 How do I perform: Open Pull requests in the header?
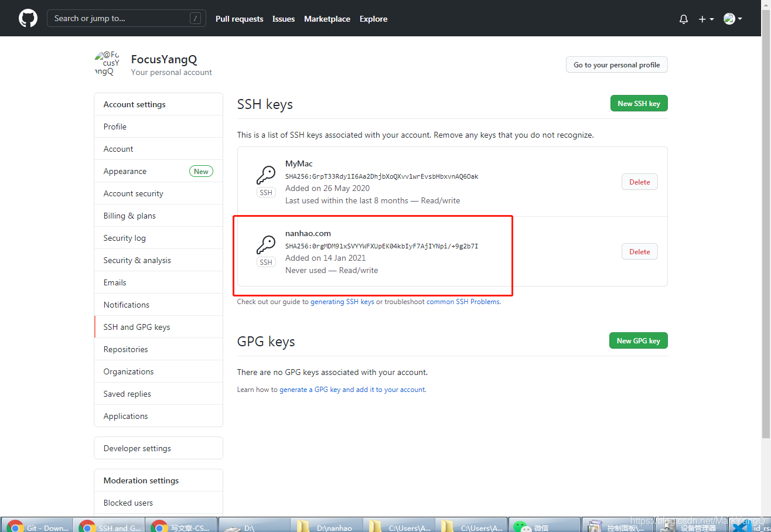tap(239, 19)
